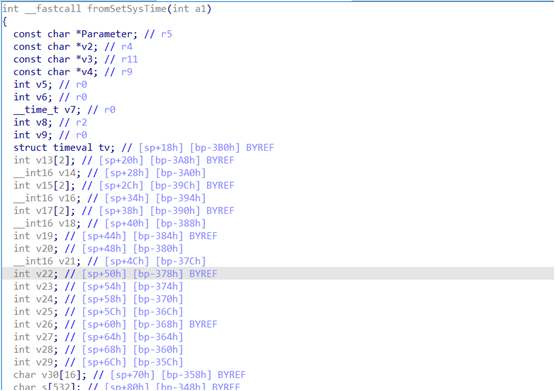Select int v6 declaration
The width and height of the screenshot is (555, 391).
tap(33, 97)
